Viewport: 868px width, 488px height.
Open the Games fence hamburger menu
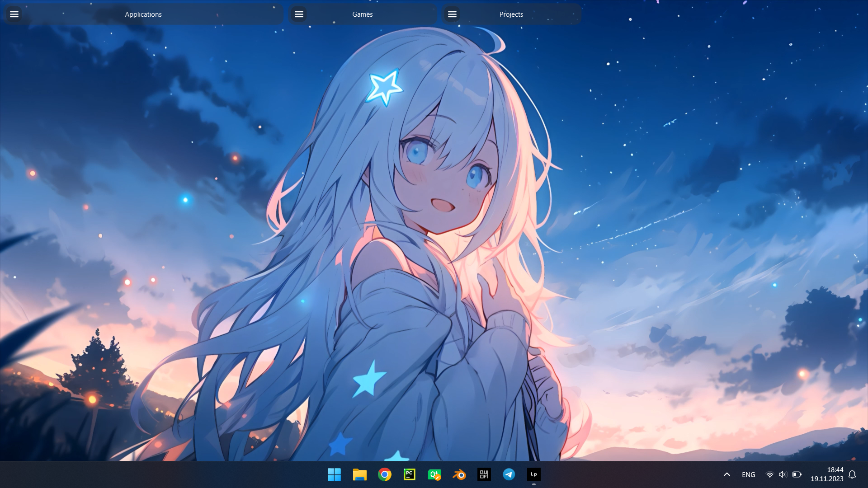click(x=299, y=14)
